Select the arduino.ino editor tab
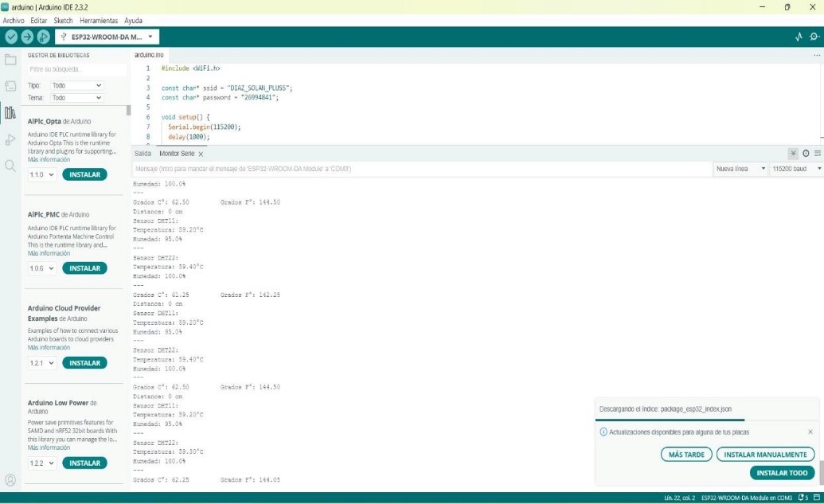The image size is (824, 504). point(149,55)
